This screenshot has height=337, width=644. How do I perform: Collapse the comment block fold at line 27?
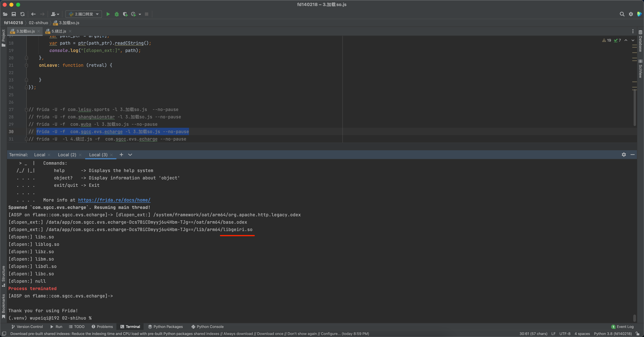coord(26,110)
